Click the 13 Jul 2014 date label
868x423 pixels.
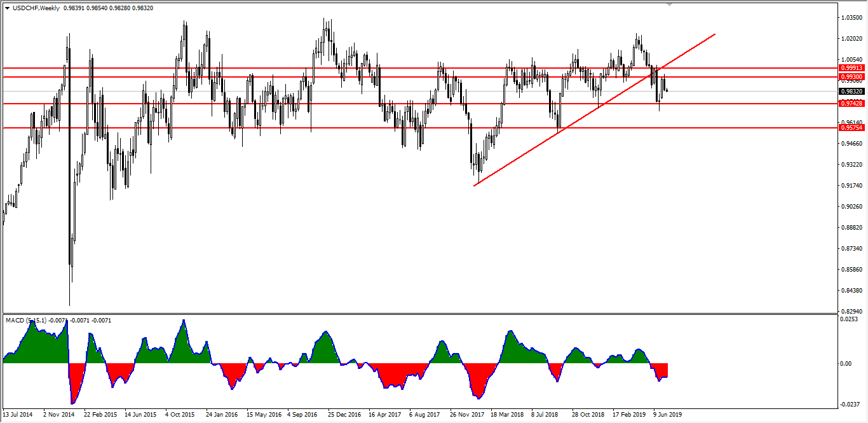pos(18,415)
